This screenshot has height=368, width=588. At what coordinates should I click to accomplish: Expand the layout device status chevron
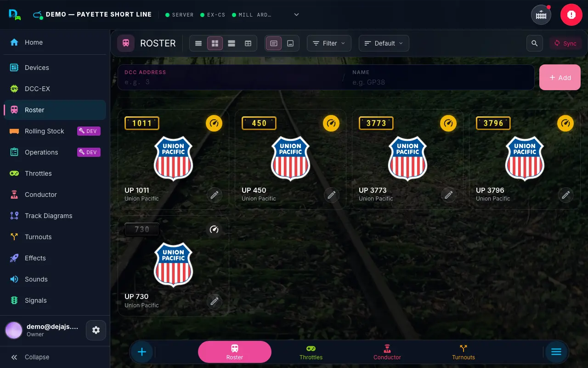[x=297, y=15]
